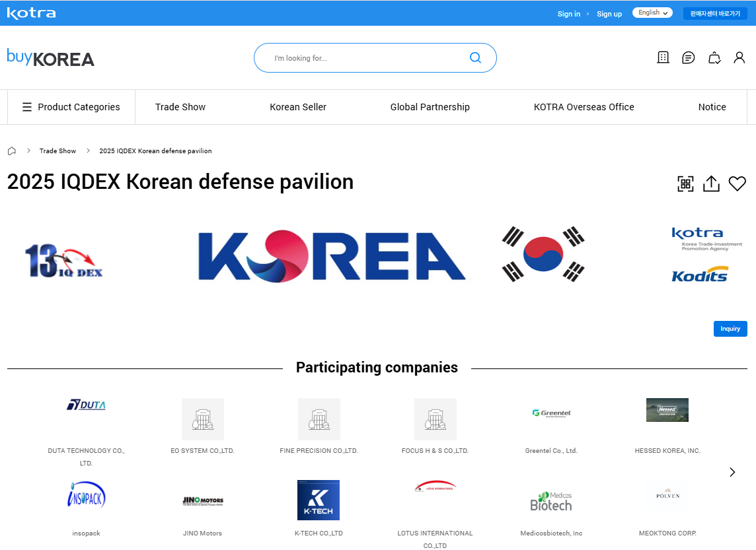
Task: Open the hamburger menu icon beside Product Categories
Action: (x=27, y=107)
